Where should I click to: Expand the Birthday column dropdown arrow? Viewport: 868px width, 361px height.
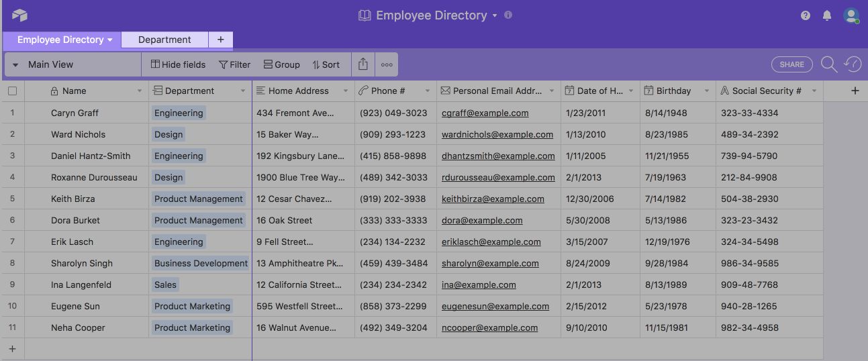[x=706, y=91]
